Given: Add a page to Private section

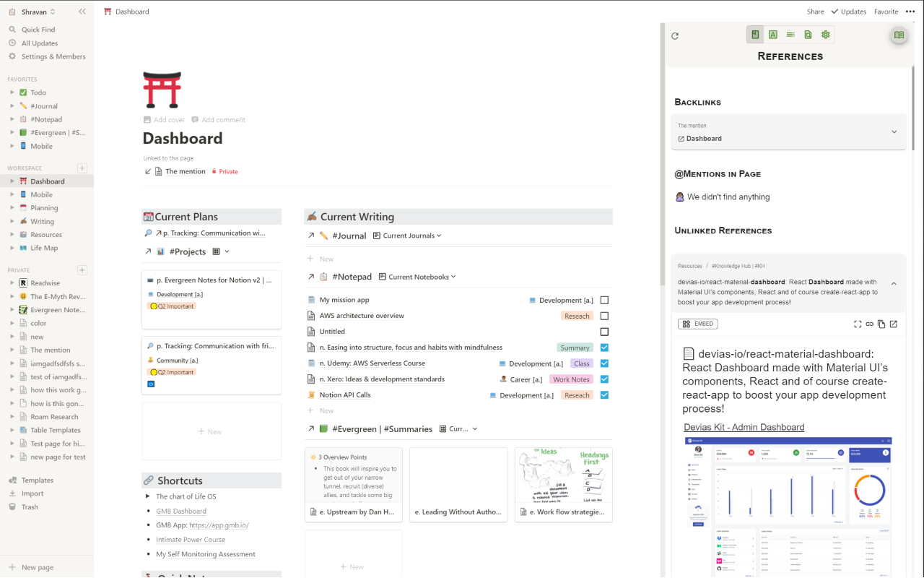Looking at the screenshot, I should [x=82, y=270].
